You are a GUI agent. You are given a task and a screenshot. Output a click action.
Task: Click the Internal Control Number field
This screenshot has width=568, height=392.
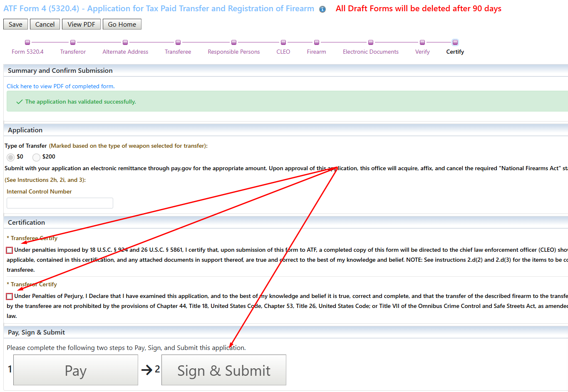coord(60,203)
